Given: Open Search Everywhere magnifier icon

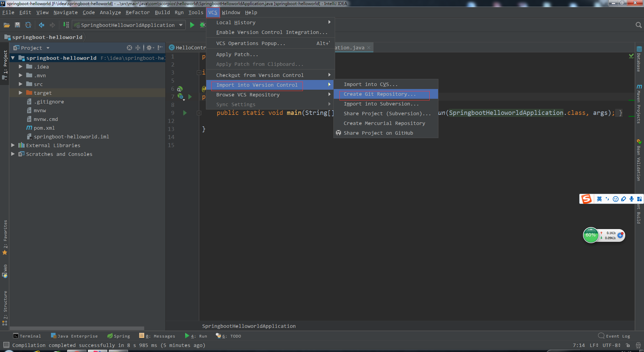Looking at the screenshot, I should (638, 25).
